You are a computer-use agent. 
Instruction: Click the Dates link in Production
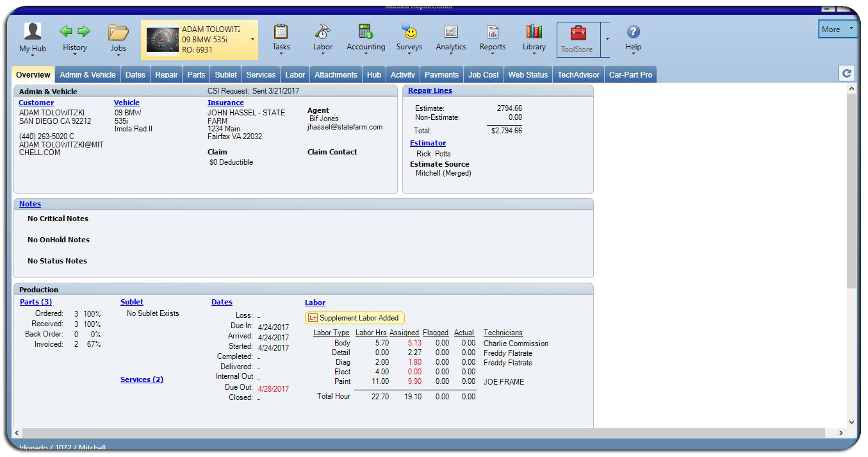[222, 302]
